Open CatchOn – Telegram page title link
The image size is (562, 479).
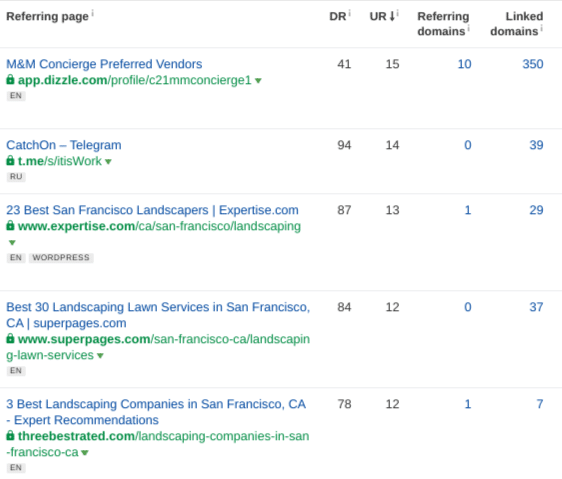(x=64, y=145)
